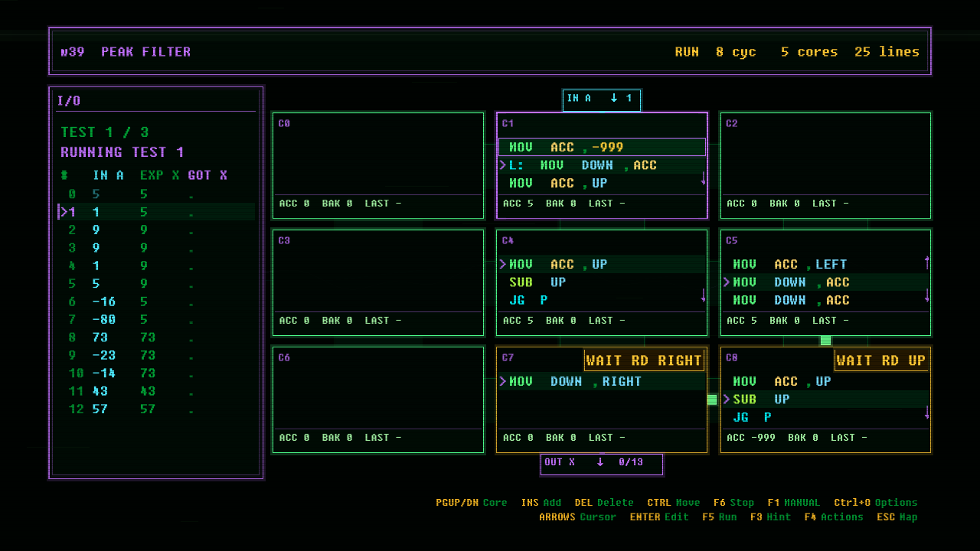Click the PGUP/DN Core hint

[x=472, y=503]
